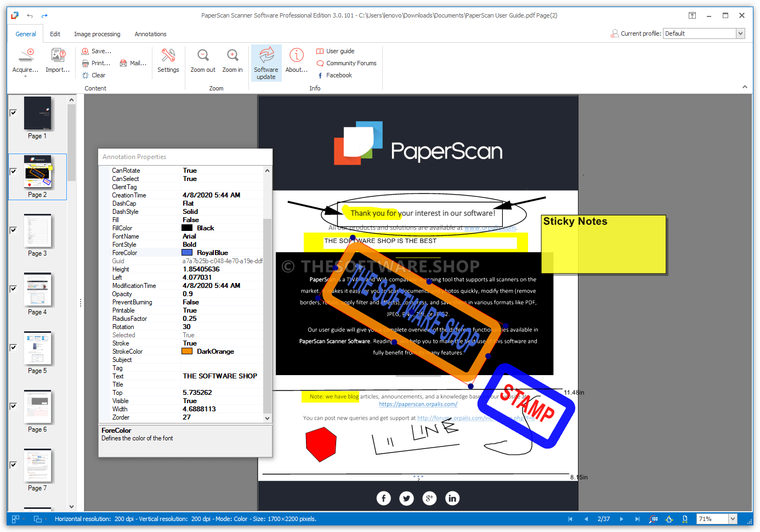Toggle the Page 3 checkbox
760x532 pixels.
pyautogui.click(x=13, y=230)
